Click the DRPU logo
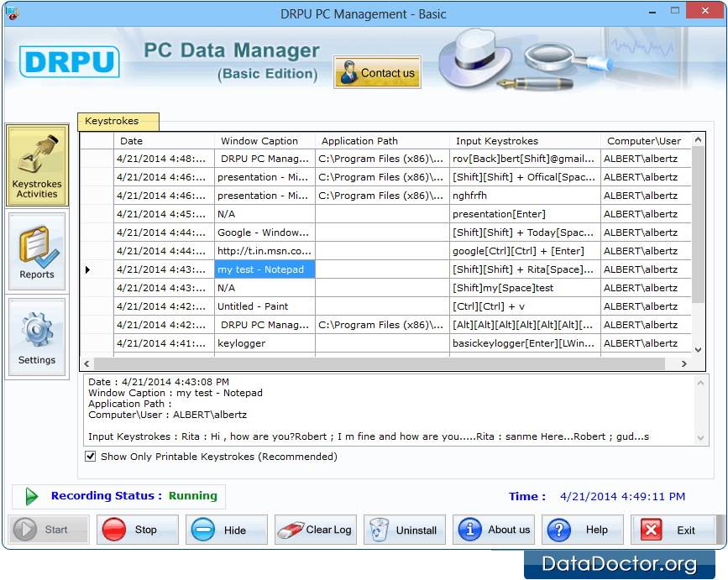 (x=69, y=62)
